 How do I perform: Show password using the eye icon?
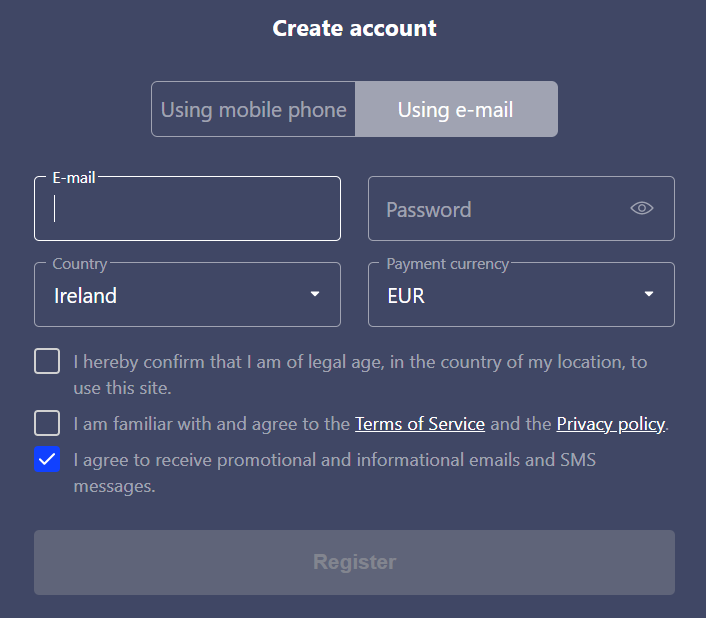[x=641, y=208]
